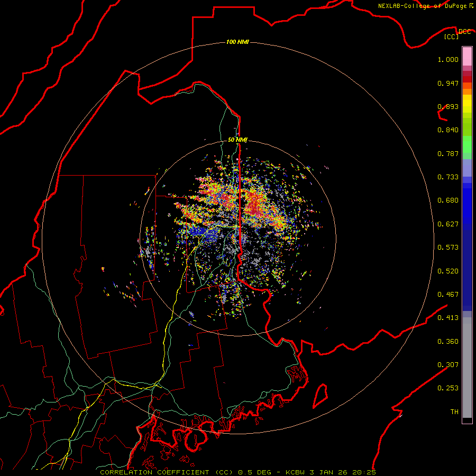Click the large gray band of the color scale
The width and height of the screenshot is (476, 476).
pos(467,368)
